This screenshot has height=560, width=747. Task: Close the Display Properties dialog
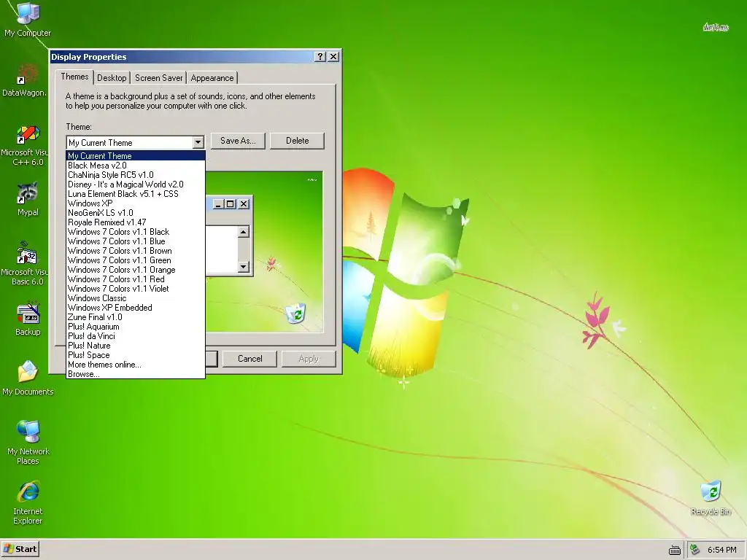[333, 57]
